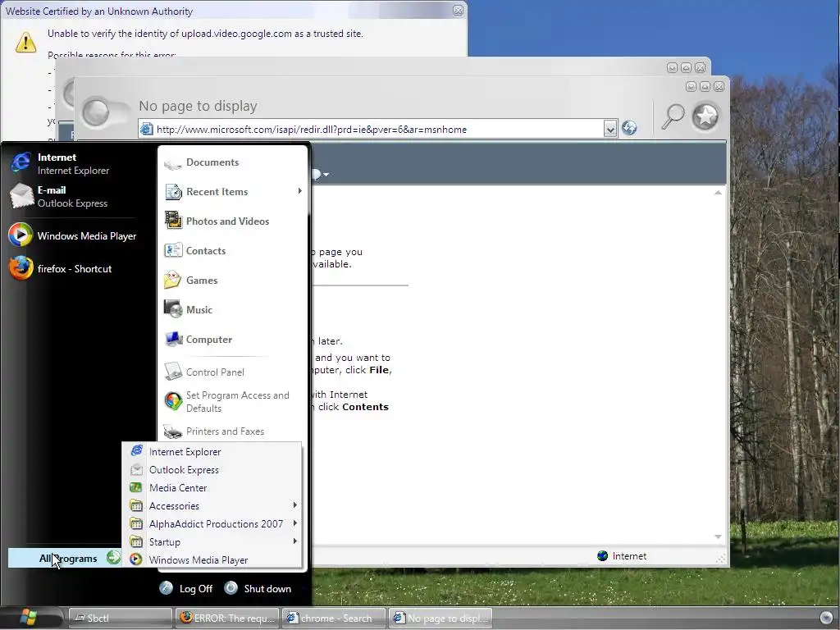Switch to ERROR: The requ... Firefox taskbar item
This screenshot has height=630, width=840.
pos(228,619)
